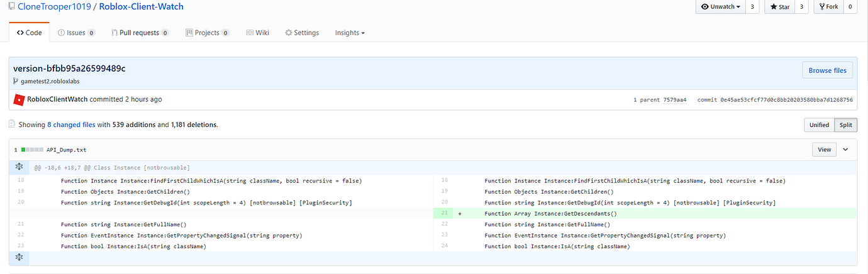Viewport: 868px width, 274px height.
Task: Open the Pull requests tab
Action: [140, 33]
